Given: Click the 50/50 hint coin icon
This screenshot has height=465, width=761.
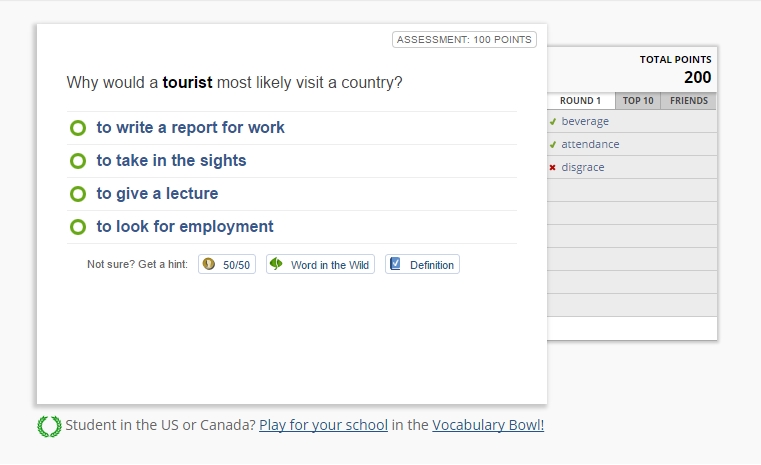Looking at the screenshot, I should click(x=209, y=265).
